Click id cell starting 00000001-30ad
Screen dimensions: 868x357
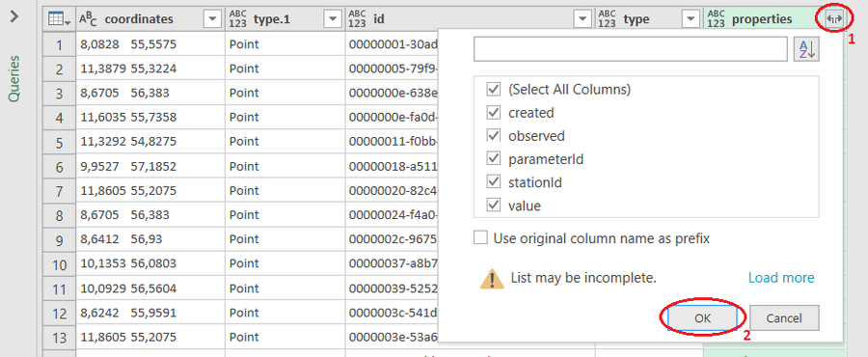392,44
